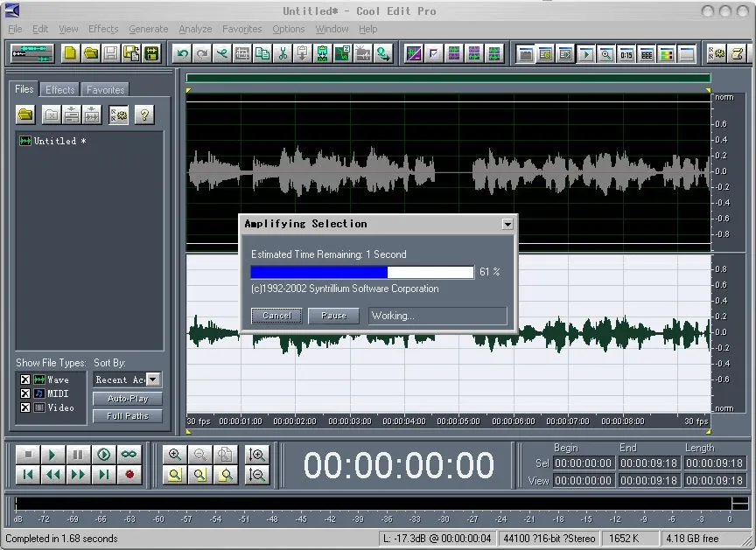Open Advanced Options gear icon in Files panel
The image size is (756, 550).
[x=119, y=115]
